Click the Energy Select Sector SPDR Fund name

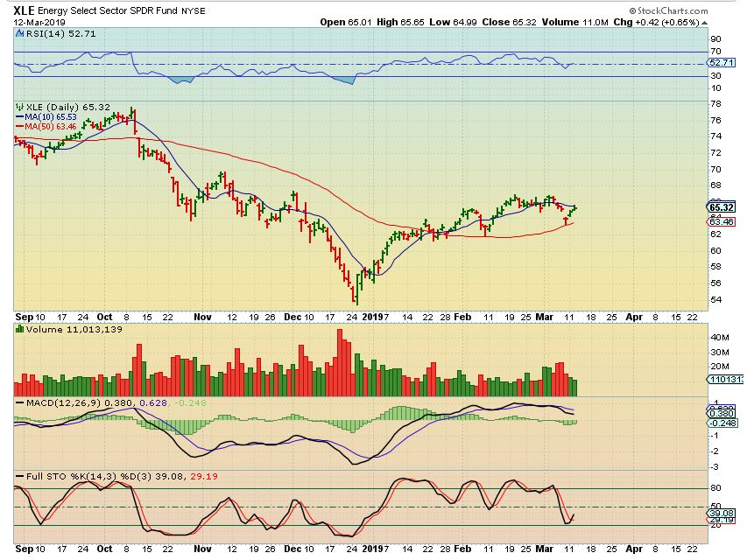pyautogui.click(x=108, y=10)
